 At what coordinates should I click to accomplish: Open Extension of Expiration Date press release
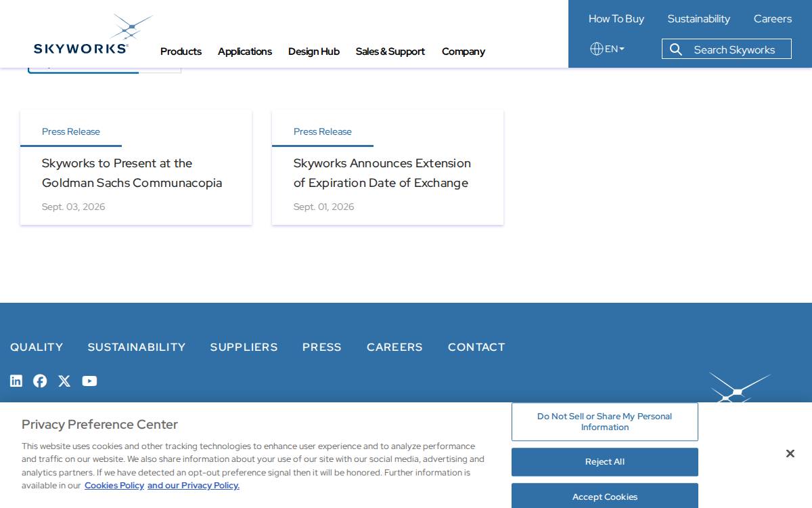(x=382, y=173)
